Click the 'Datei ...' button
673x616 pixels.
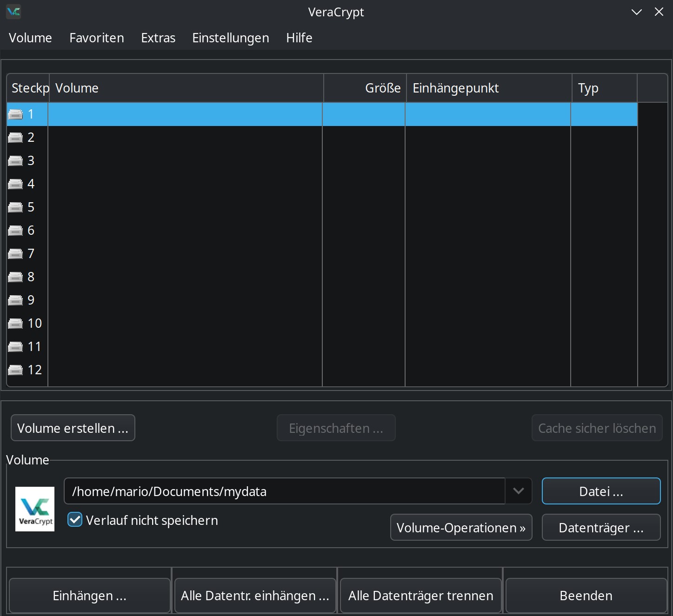(x=601, y=491)
